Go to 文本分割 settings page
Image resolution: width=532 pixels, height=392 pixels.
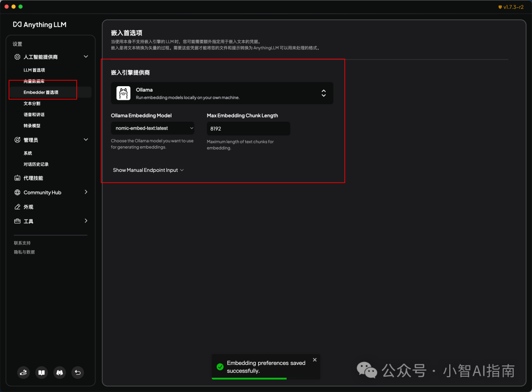pos(32,104)
